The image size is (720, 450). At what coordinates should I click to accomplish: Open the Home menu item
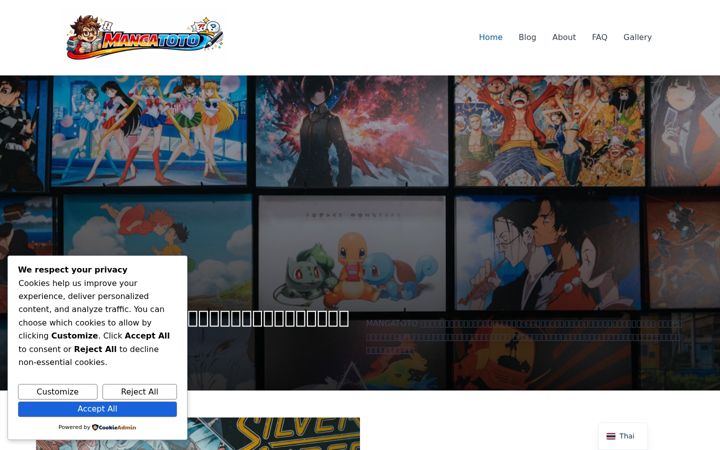[x=490, y=37]
